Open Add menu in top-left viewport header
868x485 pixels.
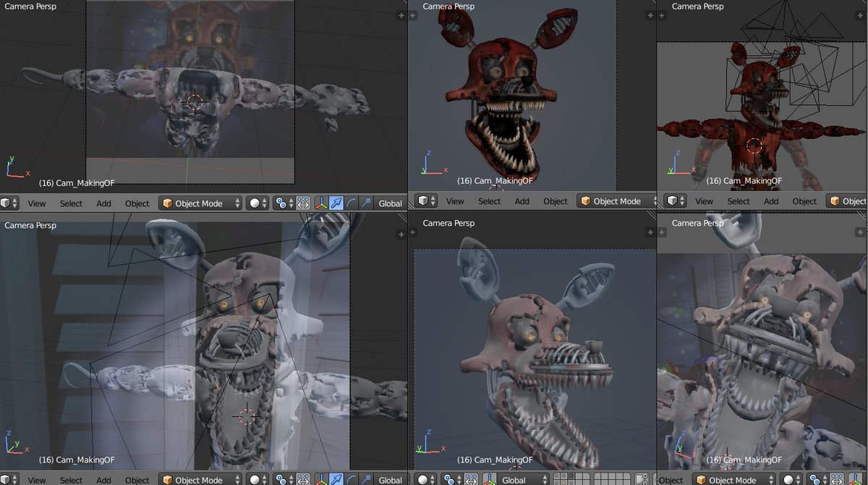[103, 203]
